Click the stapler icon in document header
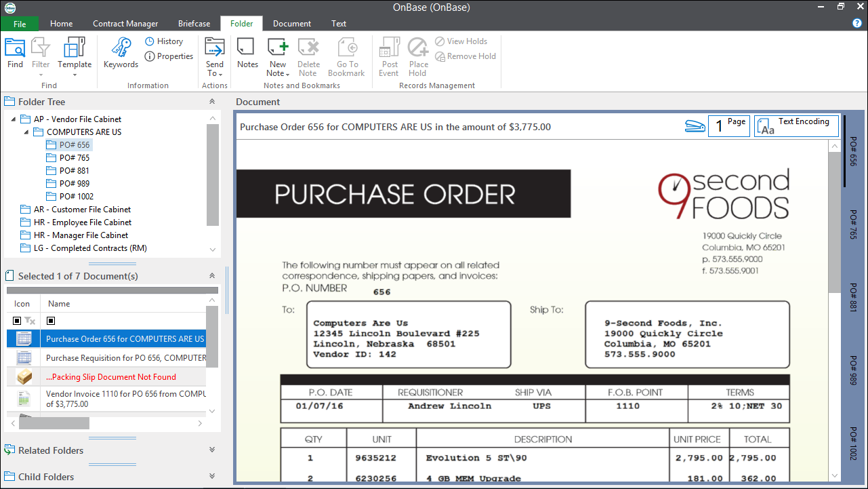868x489 pixels. pyautogui.click(x=695, y=126)
